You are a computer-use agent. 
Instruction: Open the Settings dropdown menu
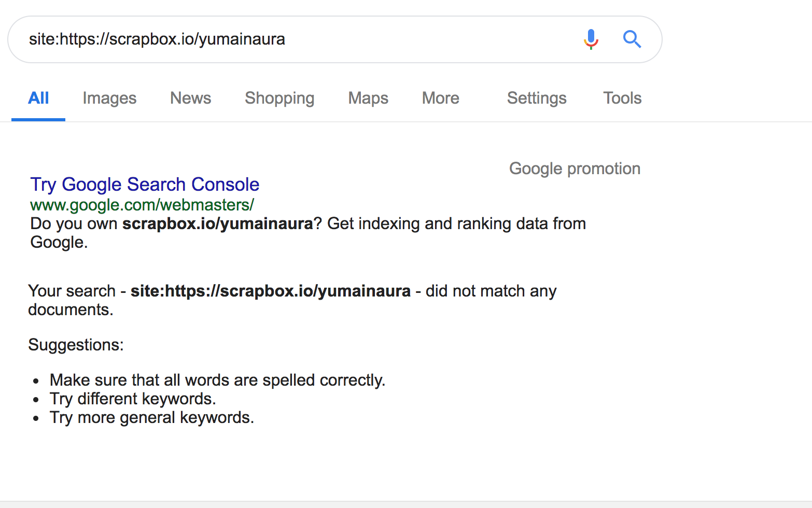point(536,98)
